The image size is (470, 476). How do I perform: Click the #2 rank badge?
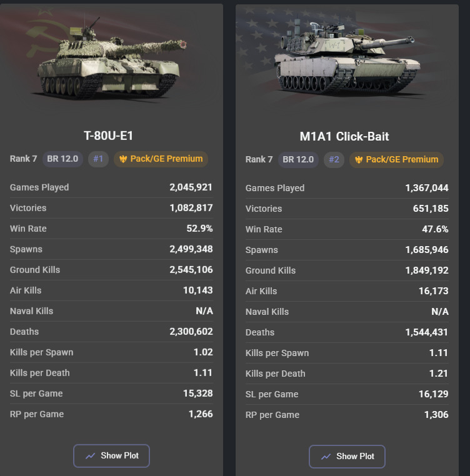(x=334, y=159)
